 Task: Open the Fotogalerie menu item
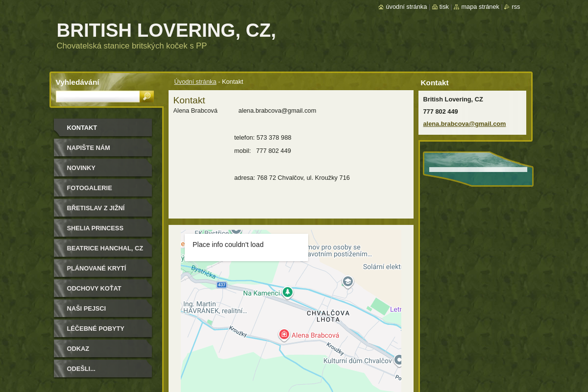click(89, 188)
